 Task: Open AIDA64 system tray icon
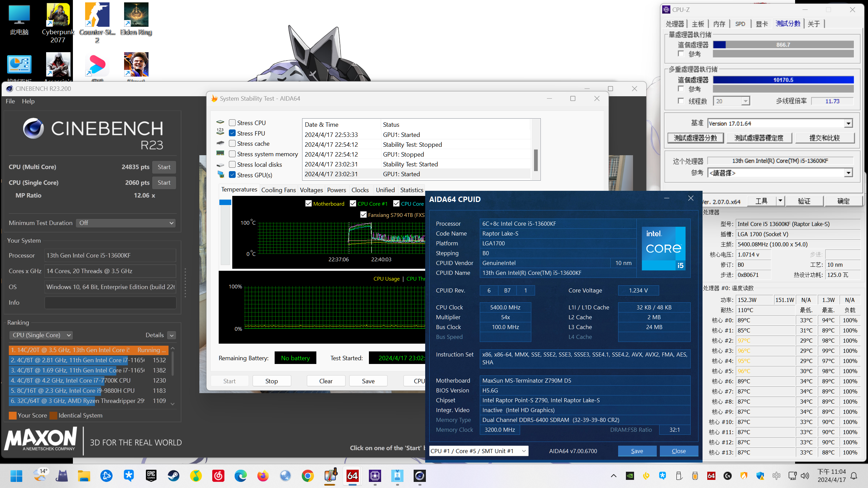pos(711,476)
